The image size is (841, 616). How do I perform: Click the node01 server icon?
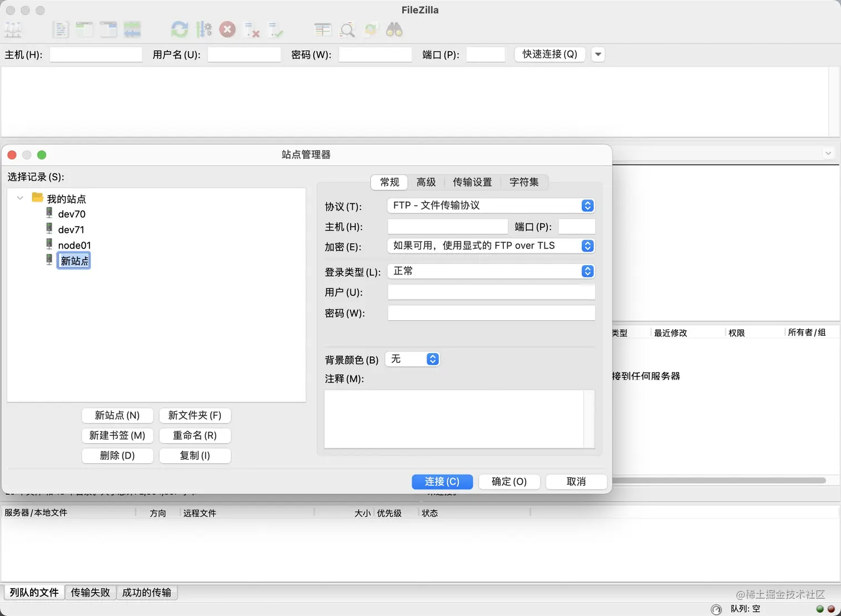[50, 244]
